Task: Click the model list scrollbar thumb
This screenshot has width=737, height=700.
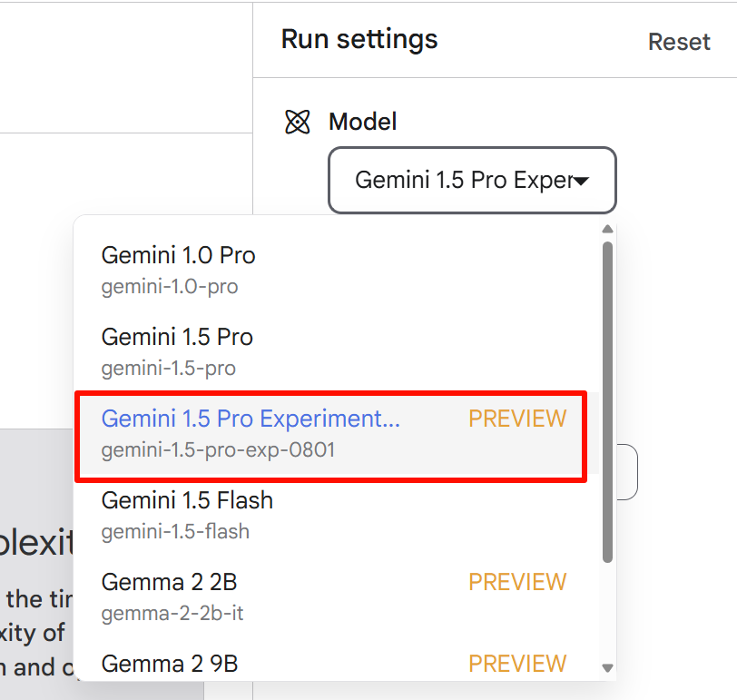Action: tap(607, 402)
